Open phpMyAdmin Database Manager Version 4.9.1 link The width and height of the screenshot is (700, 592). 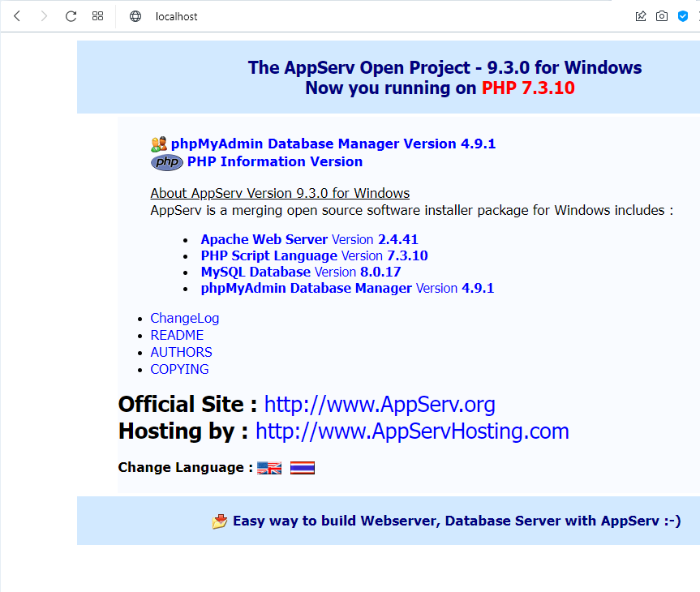[333, 144]
